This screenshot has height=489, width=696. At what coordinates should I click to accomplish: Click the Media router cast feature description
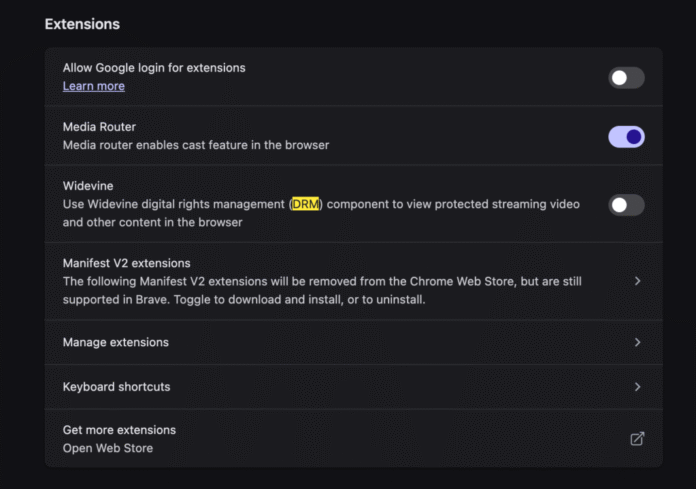pyautogui.click(x=195, y=145)
